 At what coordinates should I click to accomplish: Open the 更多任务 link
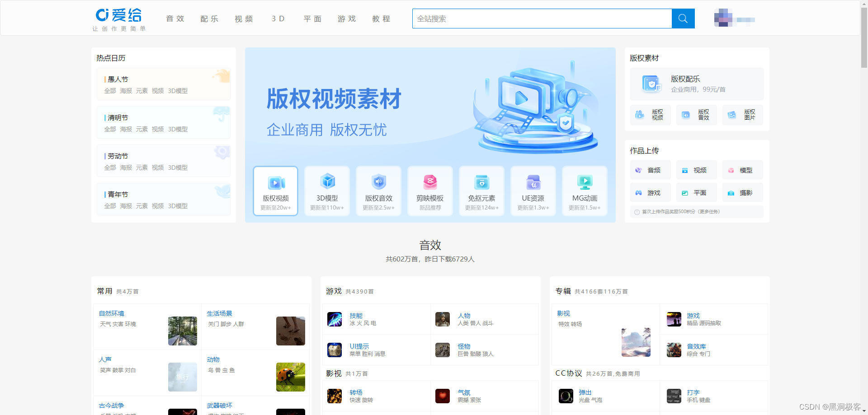[x=709, y=212]
